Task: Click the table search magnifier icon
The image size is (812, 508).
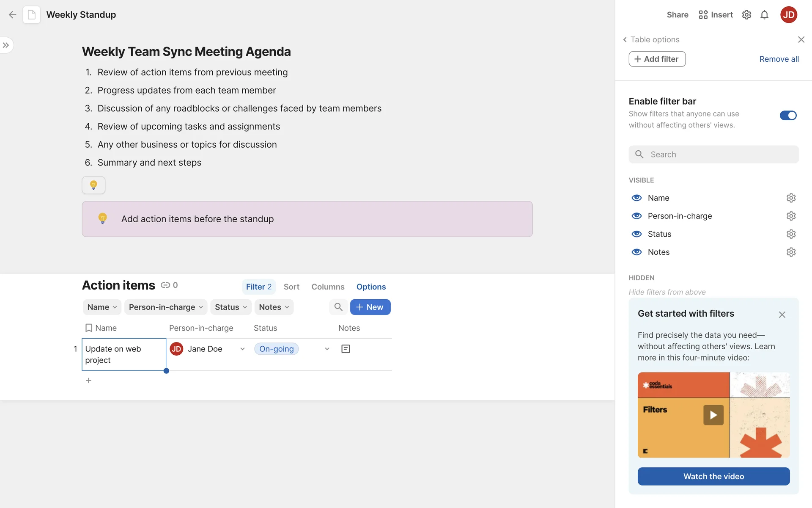Action: (x=338, y=307)
